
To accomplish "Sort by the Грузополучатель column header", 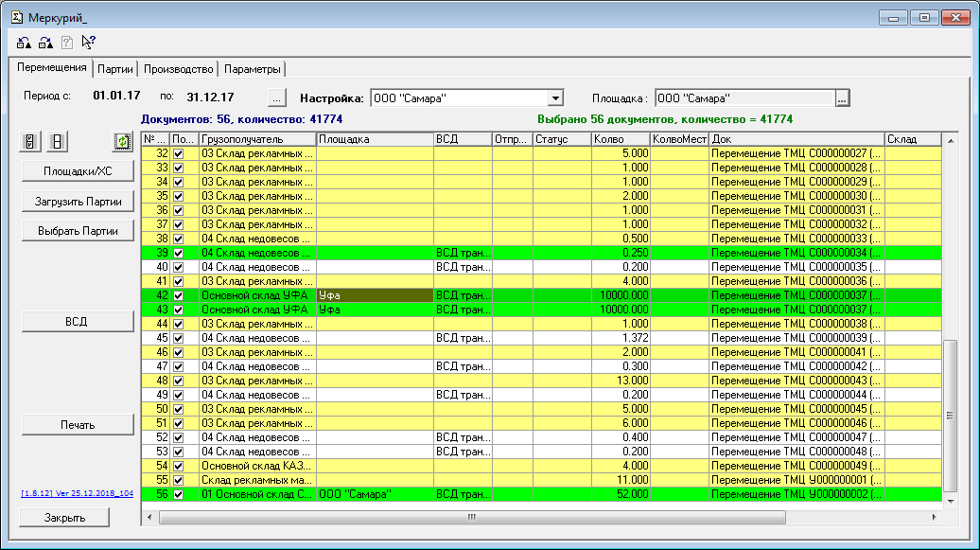I will click(257, 139).
